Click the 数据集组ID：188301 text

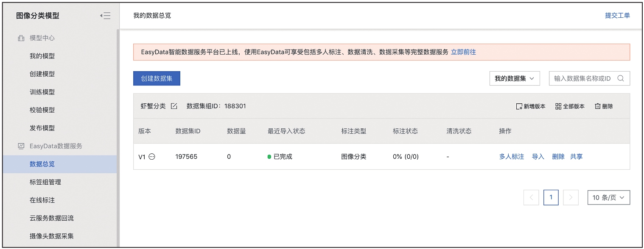click(216, 106)
